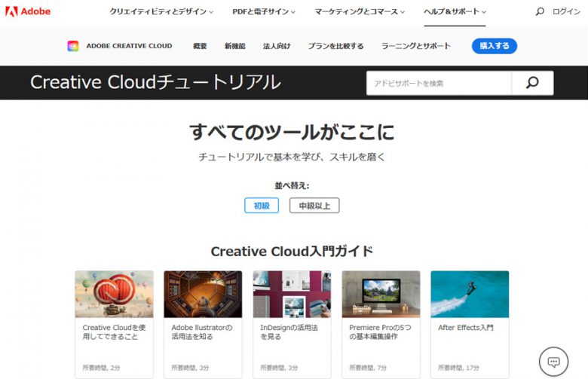
Task: Click the ログイン link
Action: coord(566,11)
